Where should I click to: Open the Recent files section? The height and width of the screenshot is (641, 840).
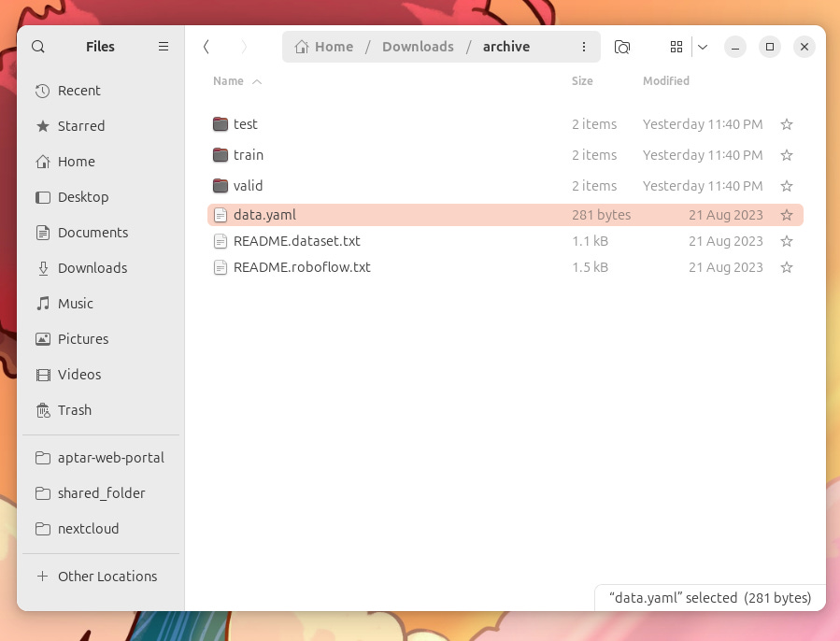coord(79,91)
